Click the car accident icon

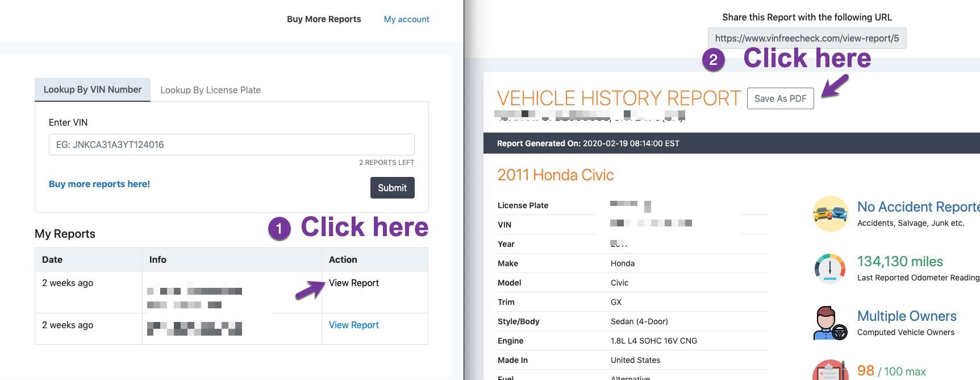click(x=830, y=214)
